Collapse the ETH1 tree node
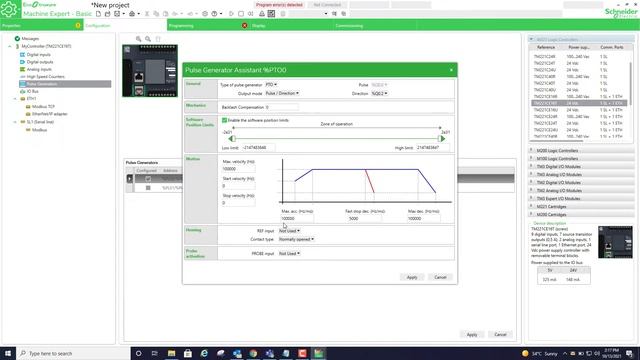This screenshot has width=640, height=360. click(x=15, y=99)
